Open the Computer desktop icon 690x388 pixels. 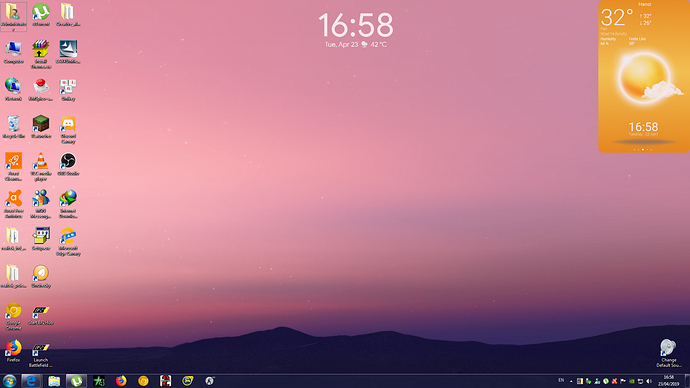(13, 52)
